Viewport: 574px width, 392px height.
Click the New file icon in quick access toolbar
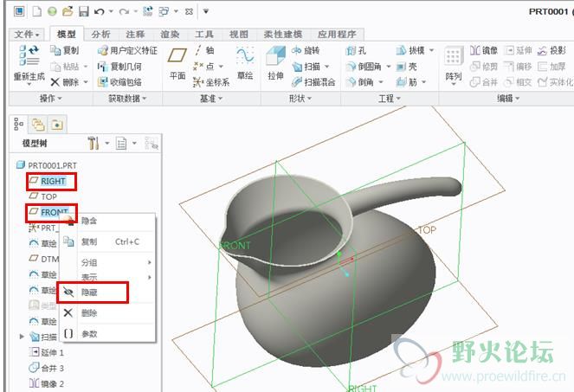tap(36, 11)
